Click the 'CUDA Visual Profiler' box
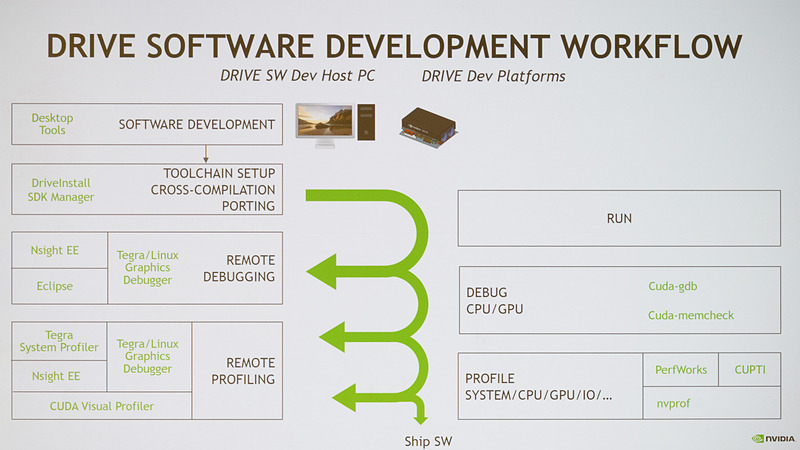The image size is (800, 450). [102, 406]
